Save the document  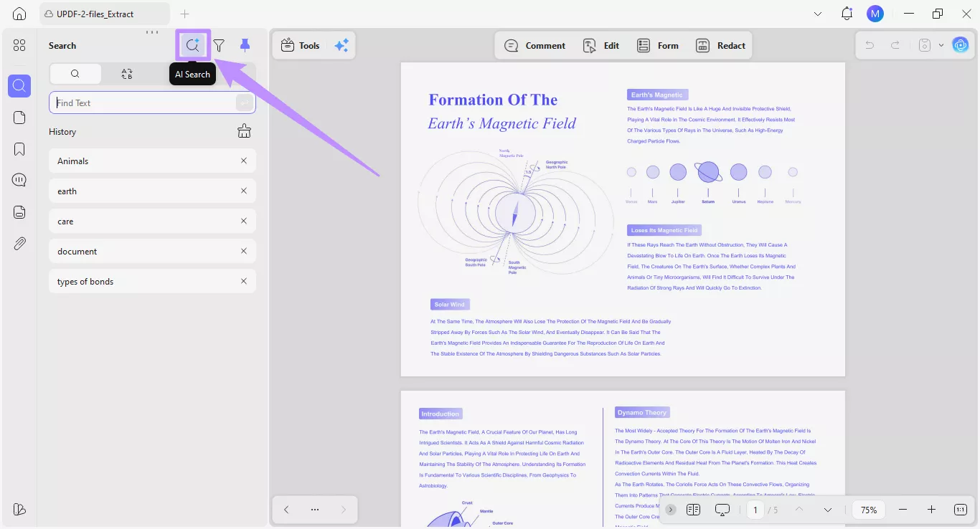click(925, 45)
